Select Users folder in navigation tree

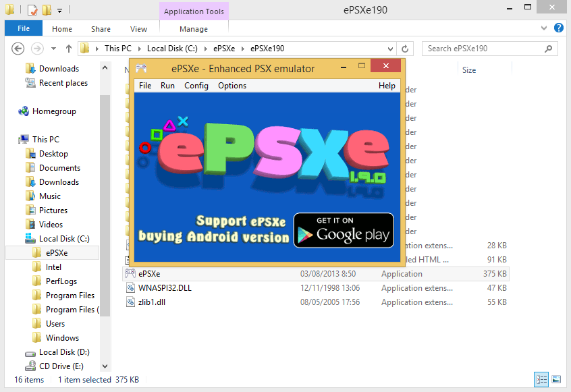coord(55,324)
